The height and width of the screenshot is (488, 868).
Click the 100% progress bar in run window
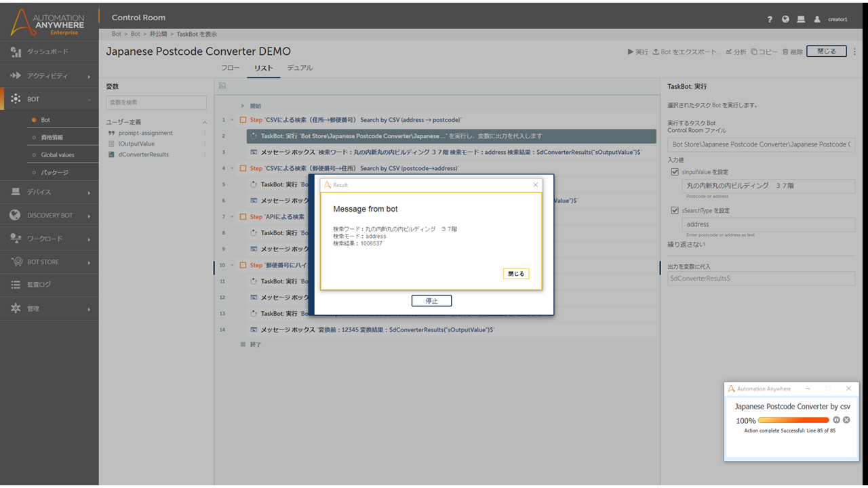click(x=794, y=420)
